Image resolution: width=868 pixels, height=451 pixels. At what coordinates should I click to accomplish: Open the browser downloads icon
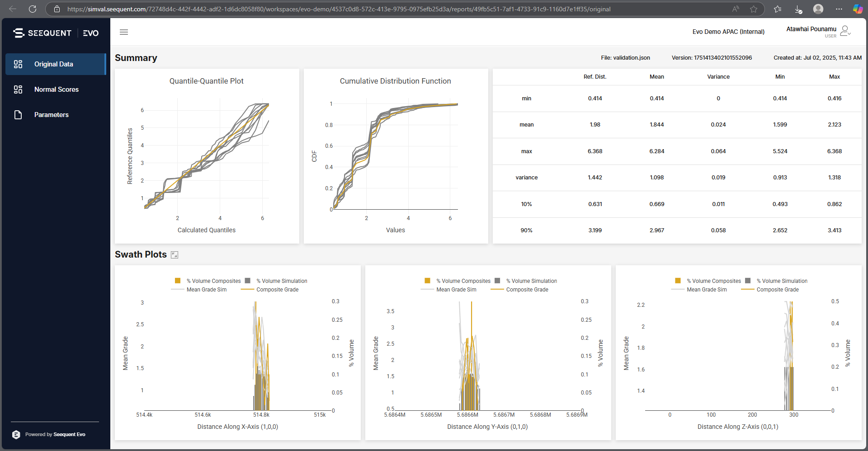pyautogui.click(x=798, y=9)
